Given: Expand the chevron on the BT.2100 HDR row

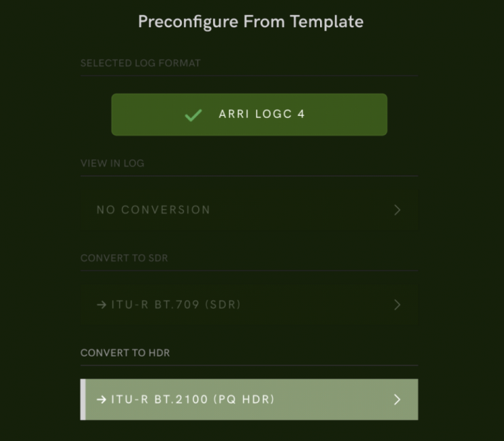Looking at the screenshot, I should point(397,399).
